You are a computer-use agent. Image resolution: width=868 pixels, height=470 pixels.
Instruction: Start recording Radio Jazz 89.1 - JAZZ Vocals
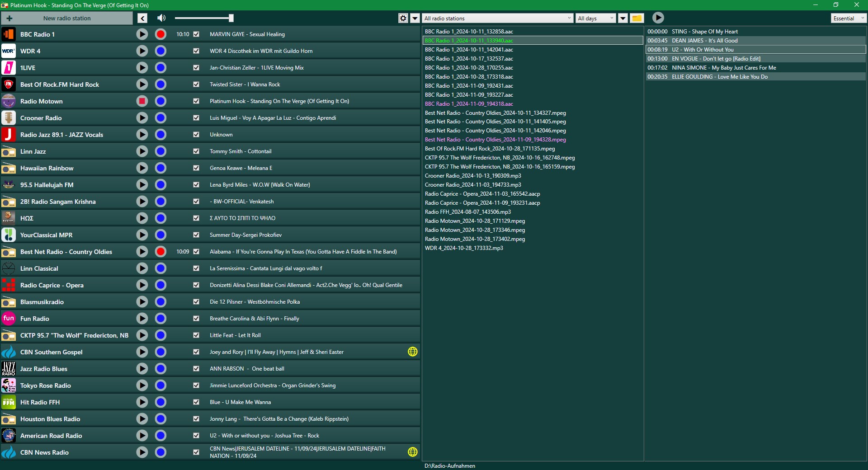point(160,134)
